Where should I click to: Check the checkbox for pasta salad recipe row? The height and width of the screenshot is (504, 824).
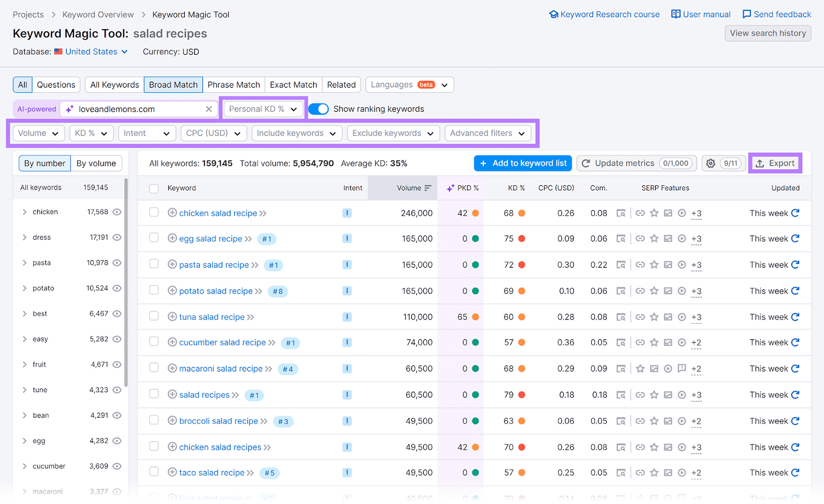click(x=153, y=265)
